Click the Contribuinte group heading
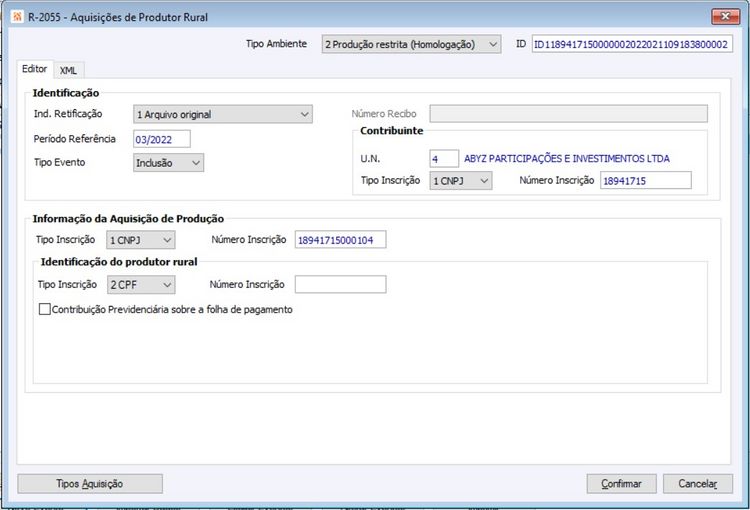 [x=392, y=131]
